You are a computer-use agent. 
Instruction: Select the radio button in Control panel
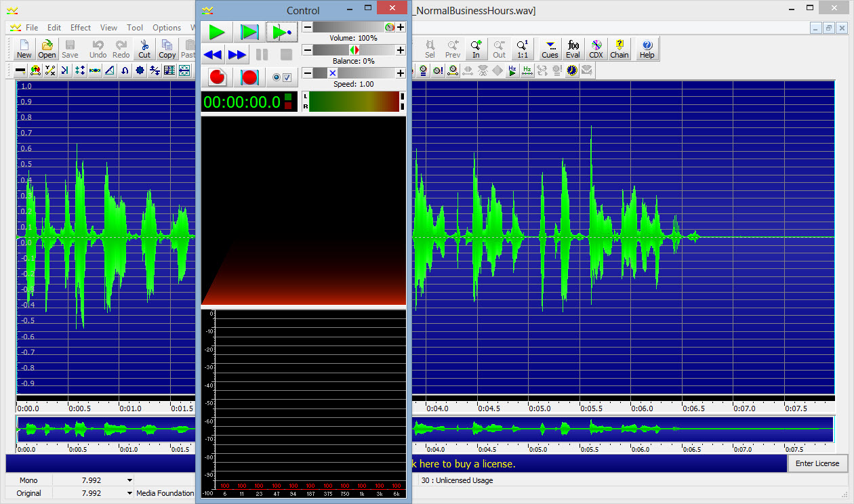point(276,77)
